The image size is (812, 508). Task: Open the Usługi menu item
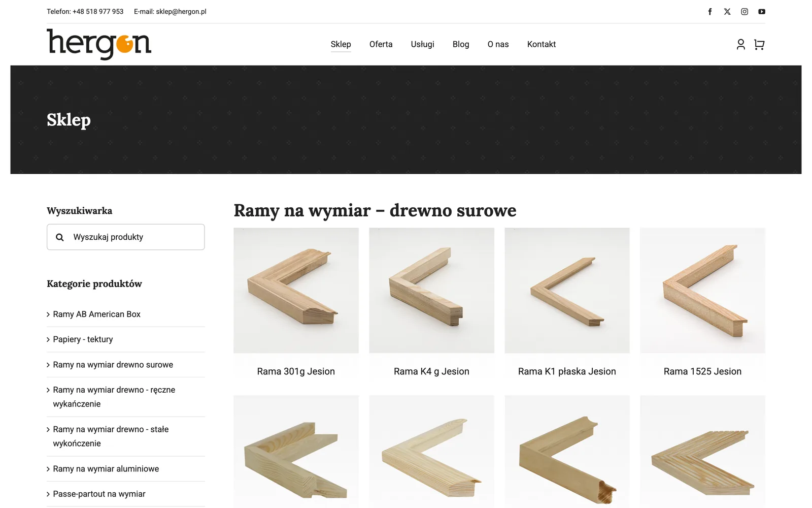(x=423, y=44)
